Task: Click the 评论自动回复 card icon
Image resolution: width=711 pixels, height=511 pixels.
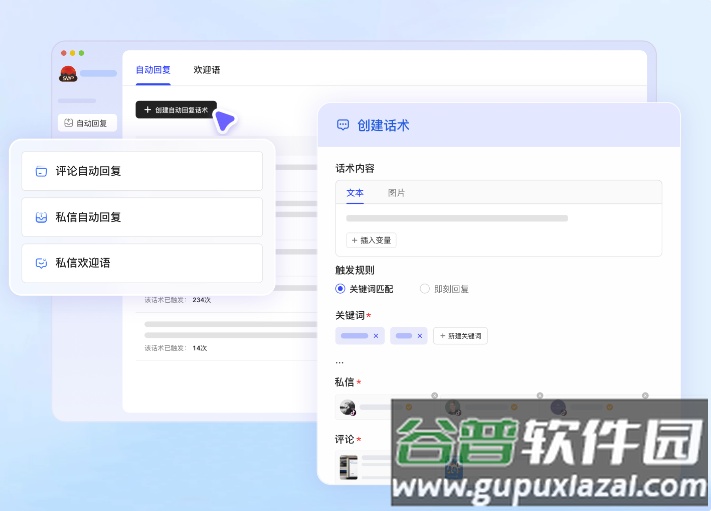Action: point(41,171)
